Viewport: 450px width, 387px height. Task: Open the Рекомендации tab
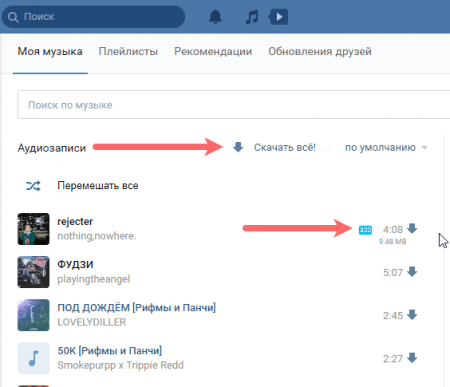click(x=213, y=51)
